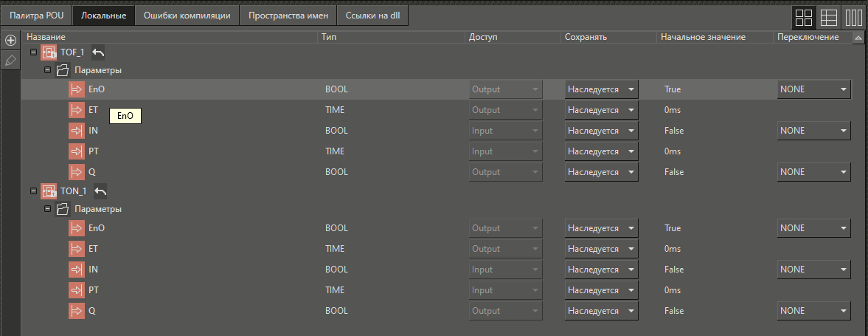
Task: Collapse the TOF_1 tree node
Action: click(x=34, y=52)
